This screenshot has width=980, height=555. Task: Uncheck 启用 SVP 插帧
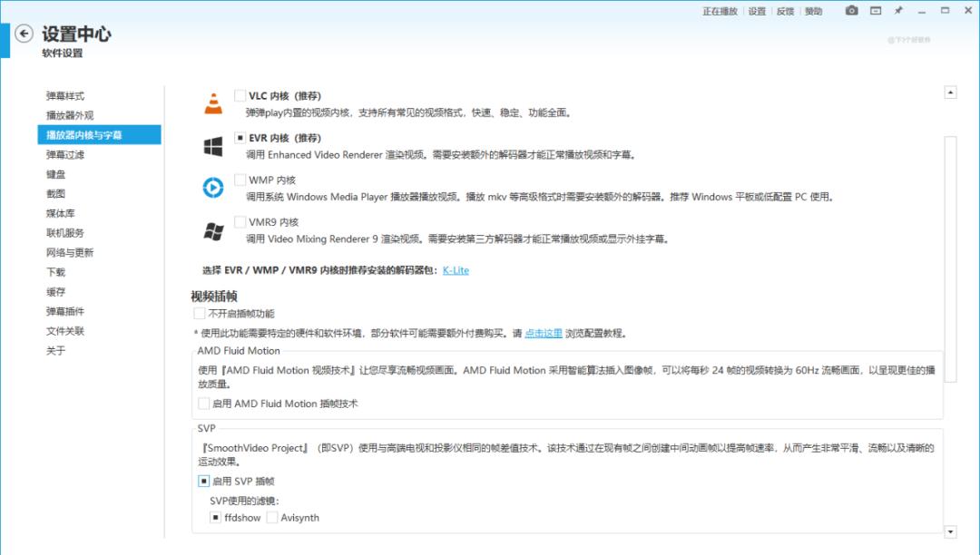203,481
